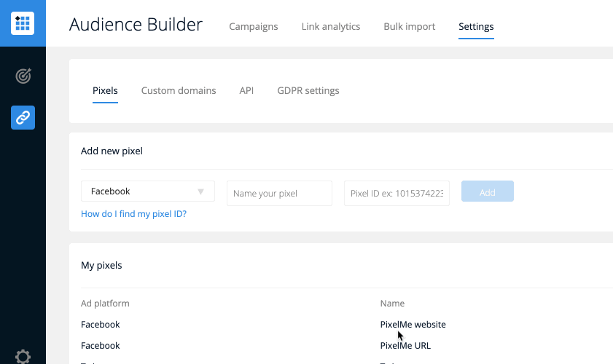The height and width of the screenshot is (364, 613).
Task: Click into the Pixel ID input field
Action: pos(397,194)
